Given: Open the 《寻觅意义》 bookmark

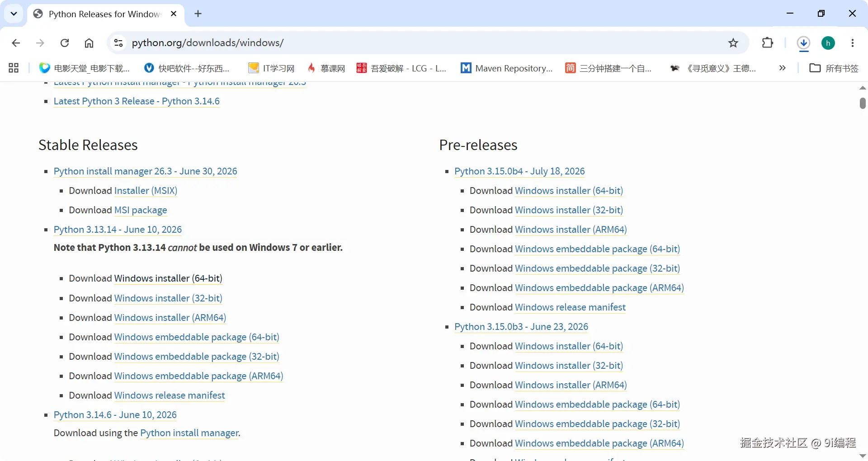Looking at the screenshot, I should tap(712, 68).
